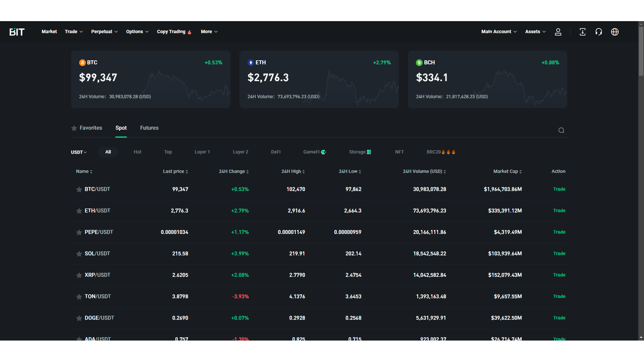This screenshot has width=644, height=362.
Task: Select the Hot category filter
Action: 138,152
